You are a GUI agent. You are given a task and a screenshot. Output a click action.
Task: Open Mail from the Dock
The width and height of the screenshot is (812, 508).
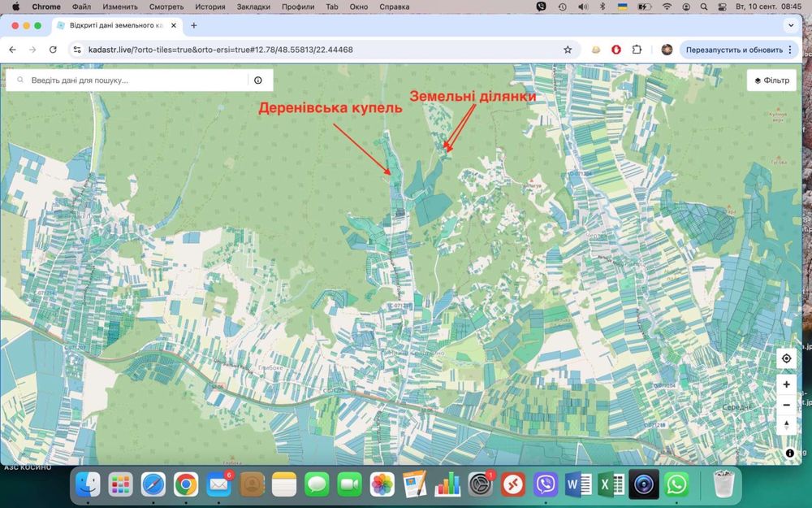(218, 485)
